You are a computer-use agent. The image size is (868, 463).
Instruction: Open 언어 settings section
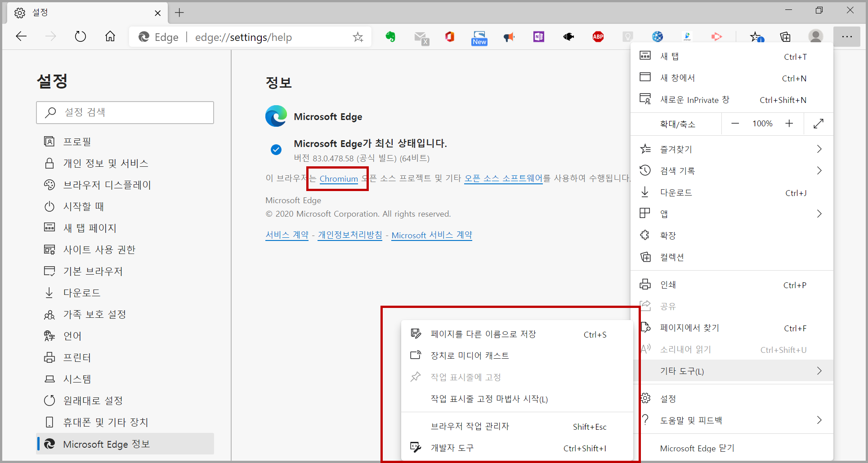click(x=125, y=336)
